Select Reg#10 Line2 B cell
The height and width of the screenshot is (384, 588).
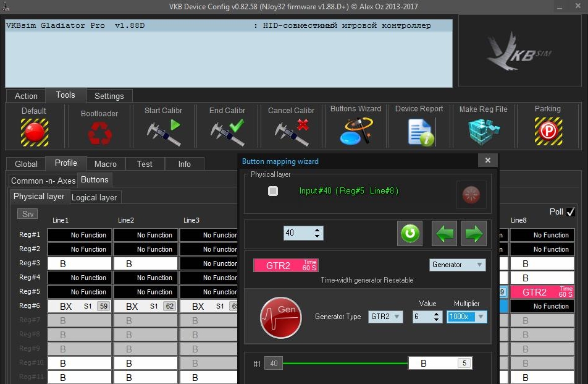[x=146, y=364]
